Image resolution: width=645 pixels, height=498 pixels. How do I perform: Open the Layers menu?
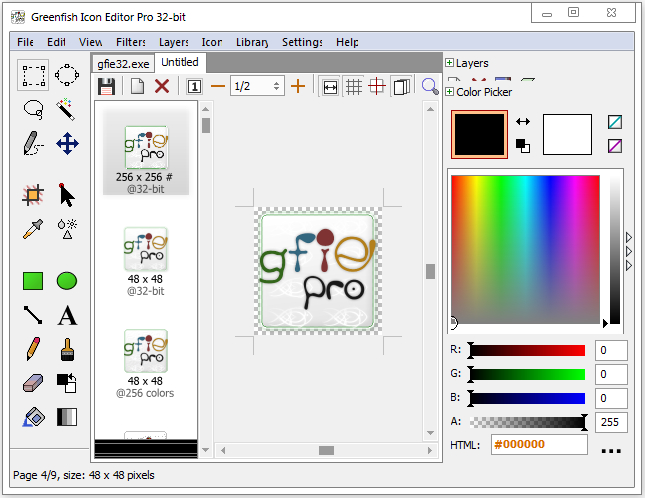(x=174, y=42)
